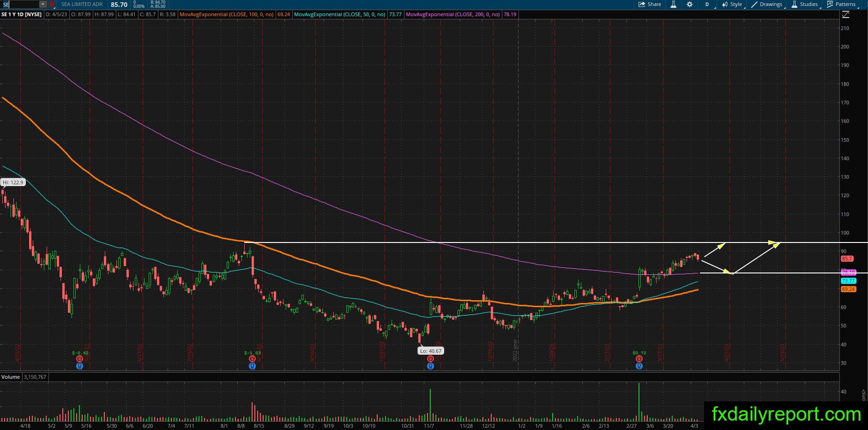The image size is (868, 430).
Task: Click the red link icon beside symbol box
Action: (52, 4)
